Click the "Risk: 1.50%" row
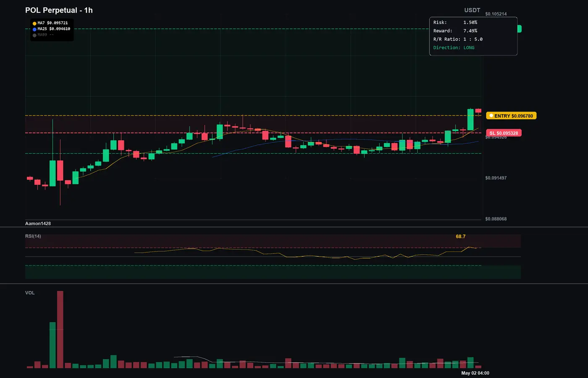 (x=455, y=22)
